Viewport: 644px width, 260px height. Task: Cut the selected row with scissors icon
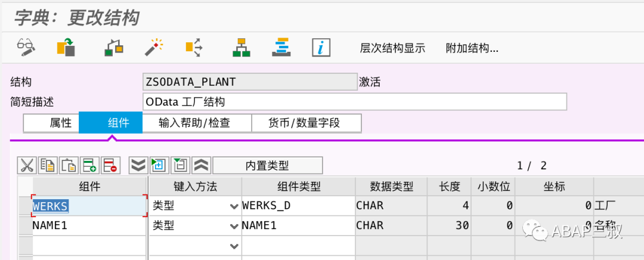[x=27, y=165]
